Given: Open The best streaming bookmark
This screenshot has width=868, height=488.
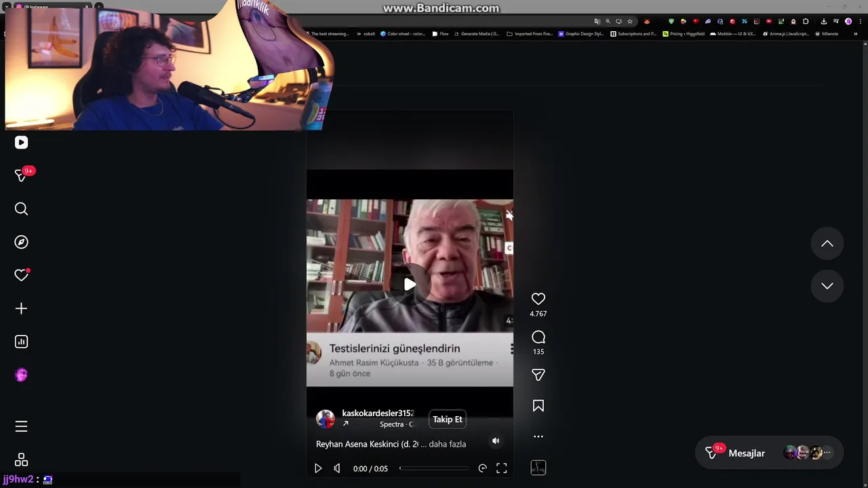Looking at the screenshot, I should point(328,34).
